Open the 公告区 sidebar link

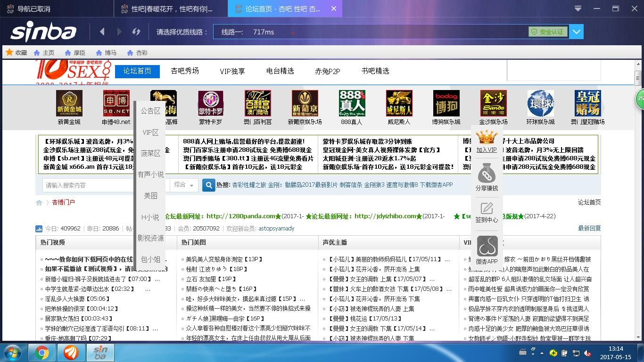pos(151,111)
